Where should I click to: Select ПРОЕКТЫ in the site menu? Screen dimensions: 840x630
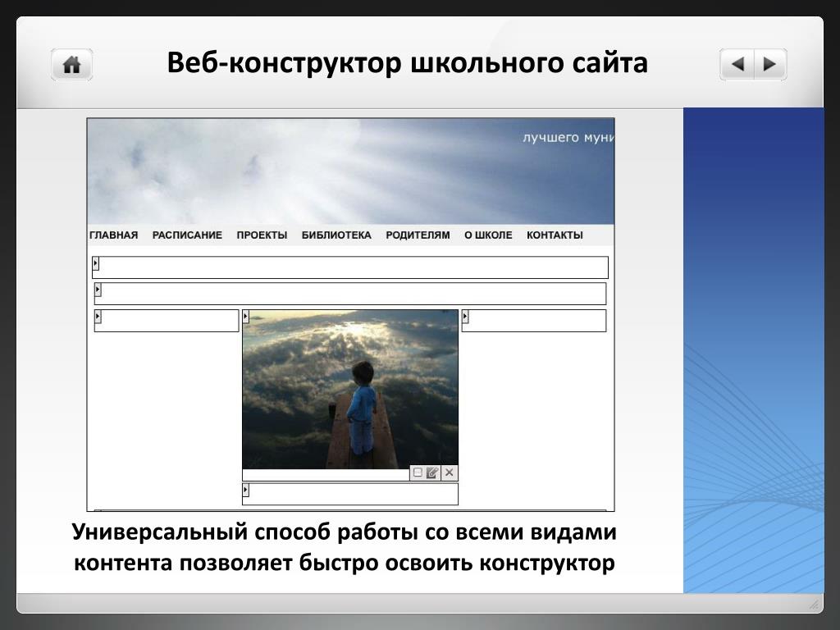coord(262,235)
